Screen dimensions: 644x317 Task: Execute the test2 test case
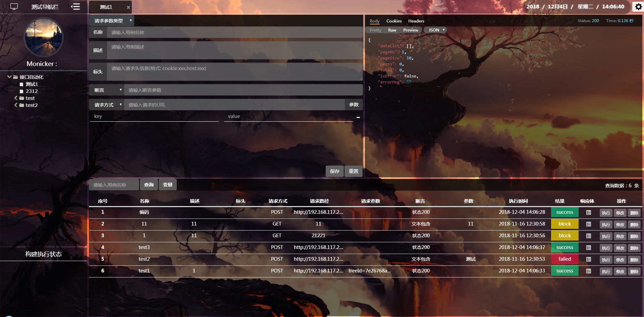(x=606, y=260)
